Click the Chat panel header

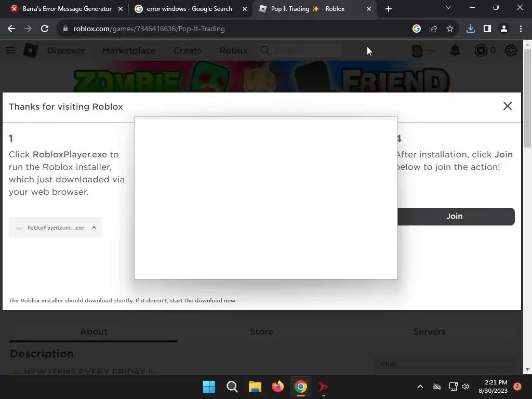445,364
